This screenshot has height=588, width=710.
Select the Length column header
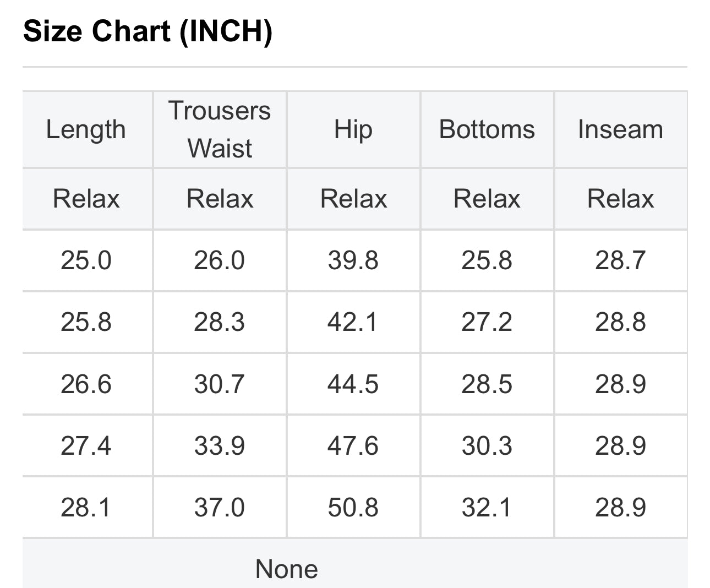86,130
